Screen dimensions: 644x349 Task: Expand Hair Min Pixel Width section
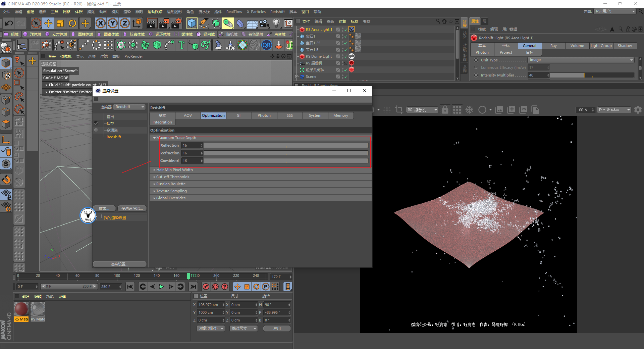pos(154,170)
